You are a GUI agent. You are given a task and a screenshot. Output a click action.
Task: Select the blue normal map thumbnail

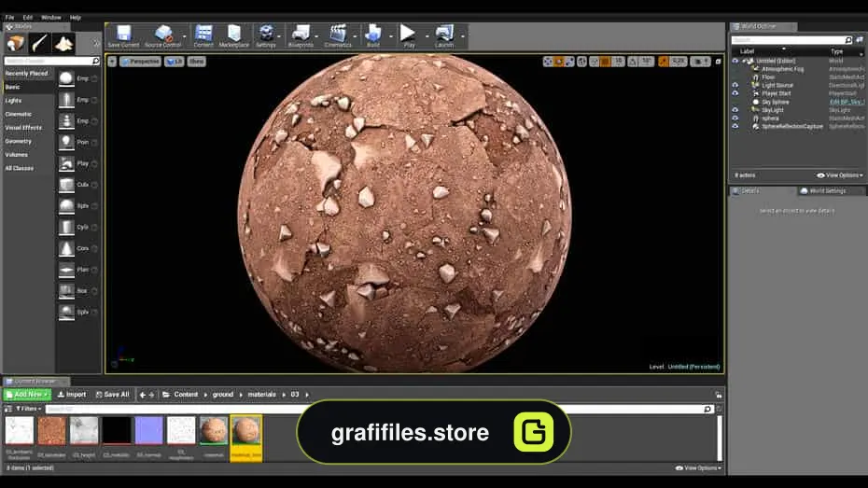click(149, 431)
